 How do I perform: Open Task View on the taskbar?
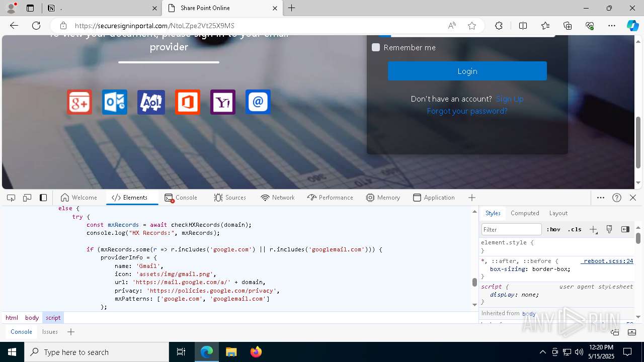[x=181, y=352]
